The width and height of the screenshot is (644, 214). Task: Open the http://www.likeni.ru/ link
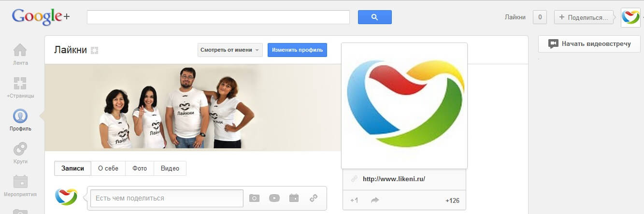point(394,179)
